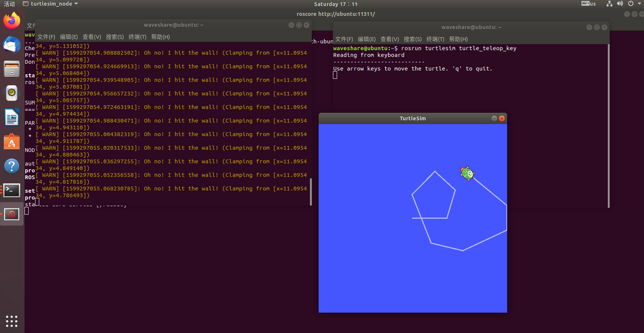
Task: Open Activities overview (活动)
Action: pyautogui.click(x=9, y=4)
